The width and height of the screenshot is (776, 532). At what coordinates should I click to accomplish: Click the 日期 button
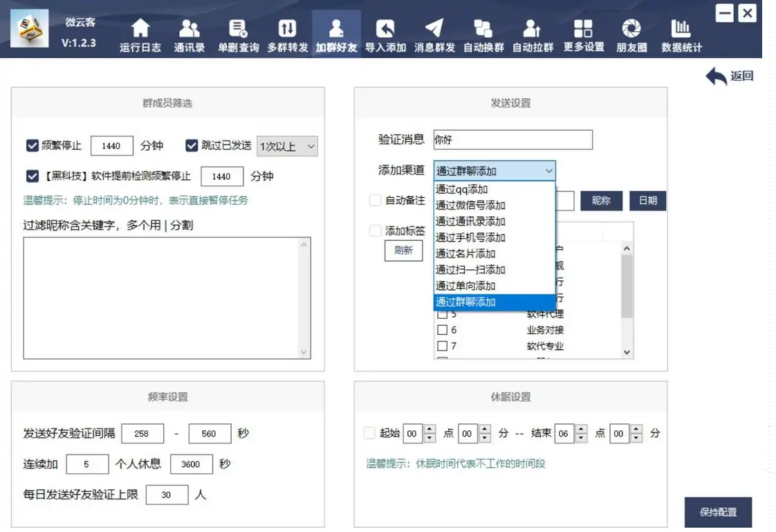(648, 201)
